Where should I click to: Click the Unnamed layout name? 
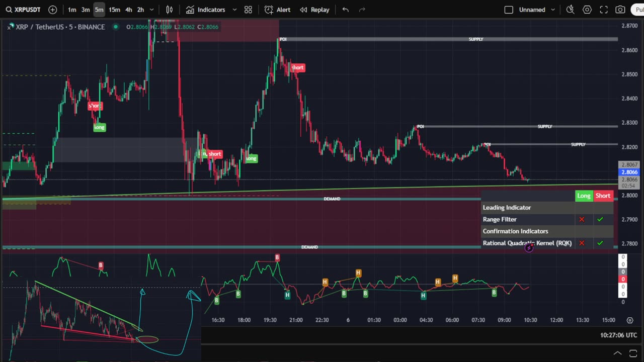532,10
